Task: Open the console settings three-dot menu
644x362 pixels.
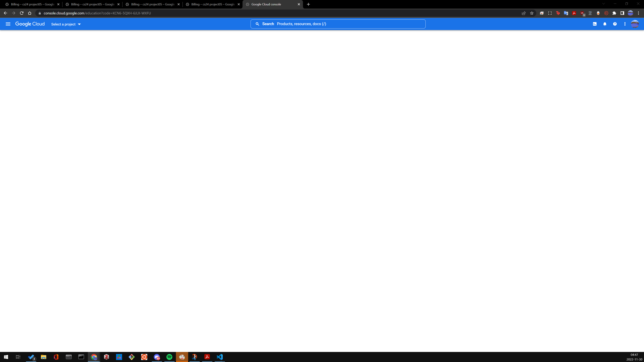Action: click(x=625, y=24)
